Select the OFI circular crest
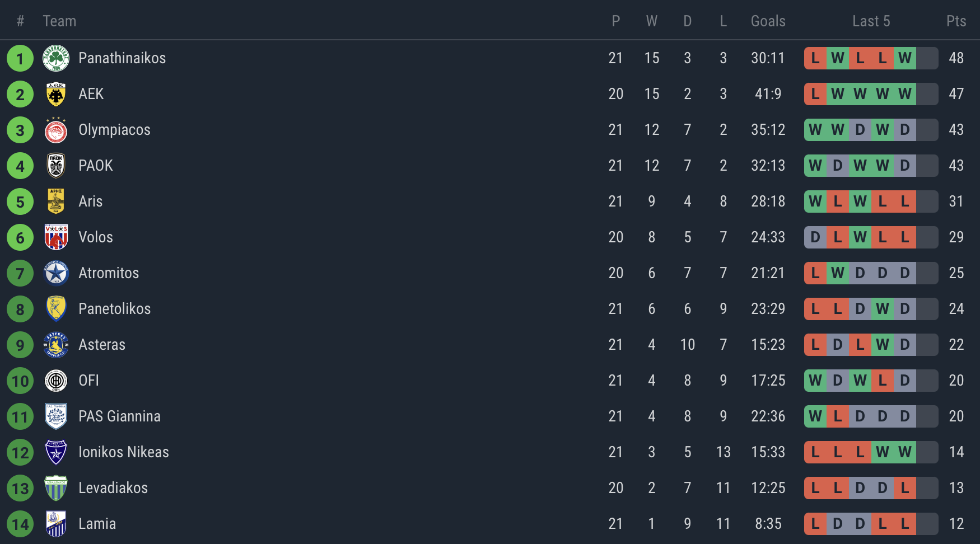 tap(56, 381)
